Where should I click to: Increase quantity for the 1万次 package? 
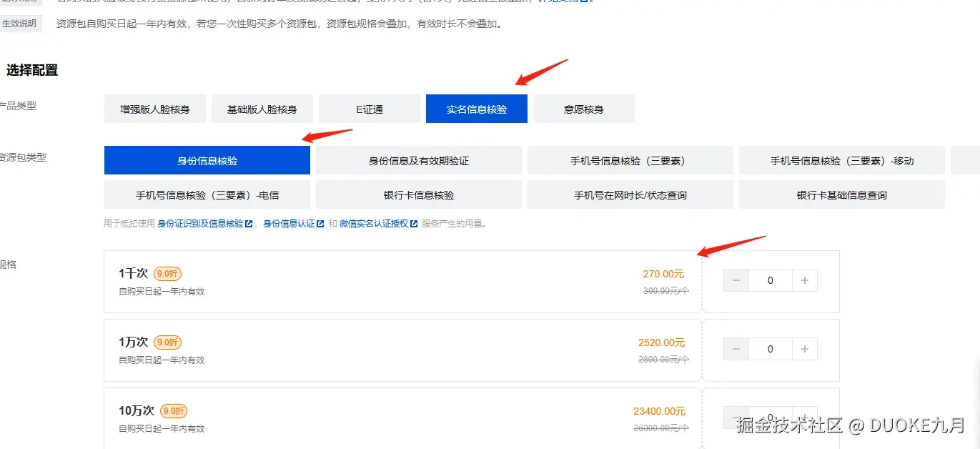click(x=805, y=349)
